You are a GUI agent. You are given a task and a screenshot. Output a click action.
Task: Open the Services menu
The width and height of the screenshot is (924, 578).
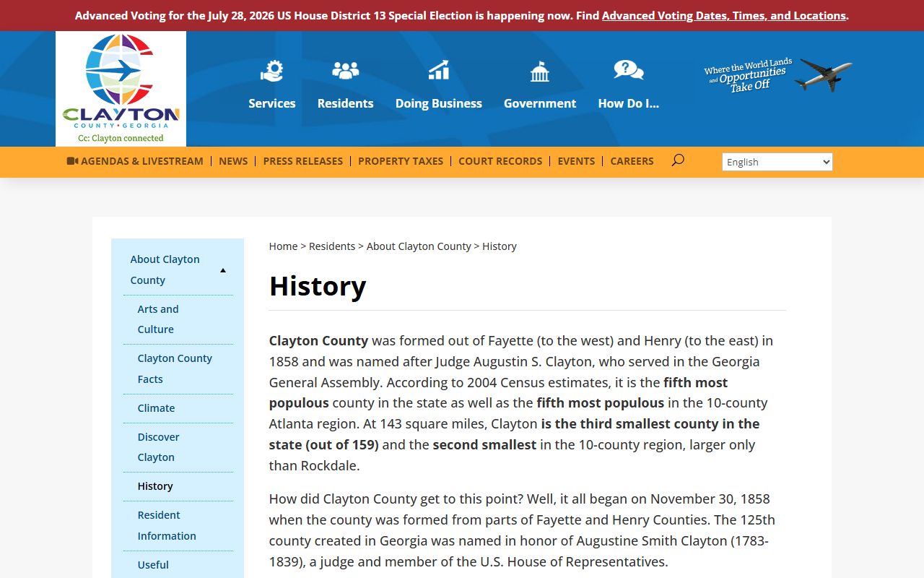point(272,103)
